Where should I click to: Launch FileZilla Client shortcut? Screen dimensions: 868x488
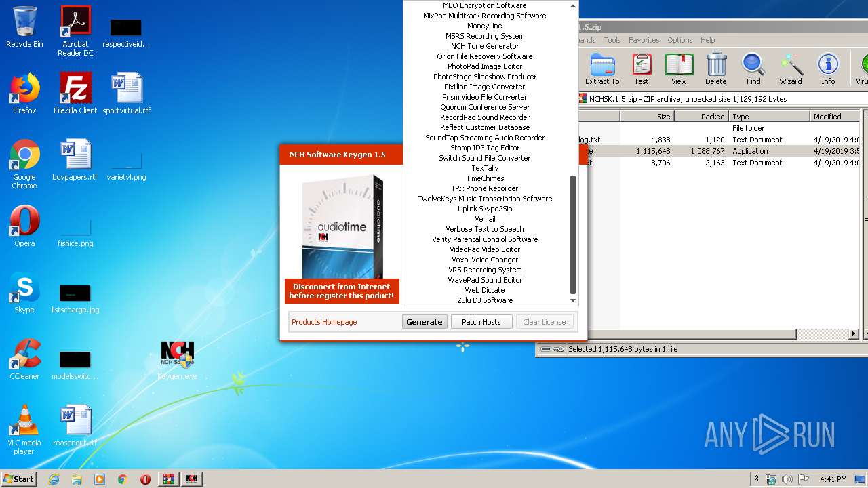point(75,94)
